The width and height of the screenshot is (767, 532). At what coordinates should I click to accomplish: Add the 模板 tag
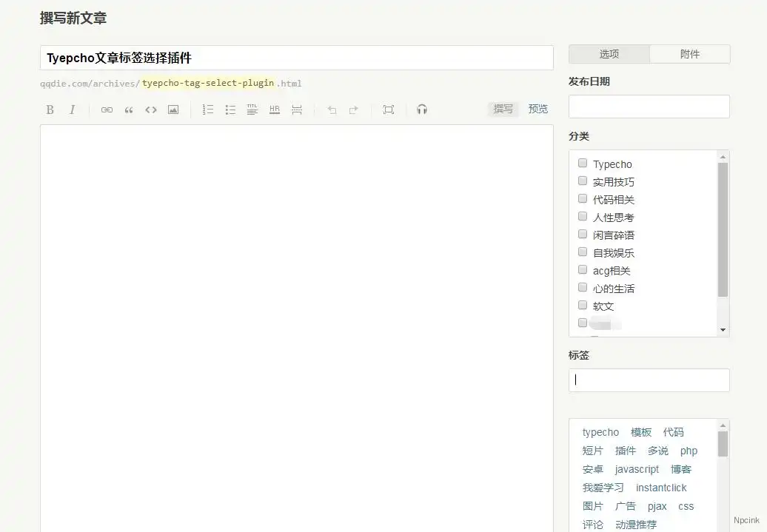pyautogui.click(x=641, y=432)
